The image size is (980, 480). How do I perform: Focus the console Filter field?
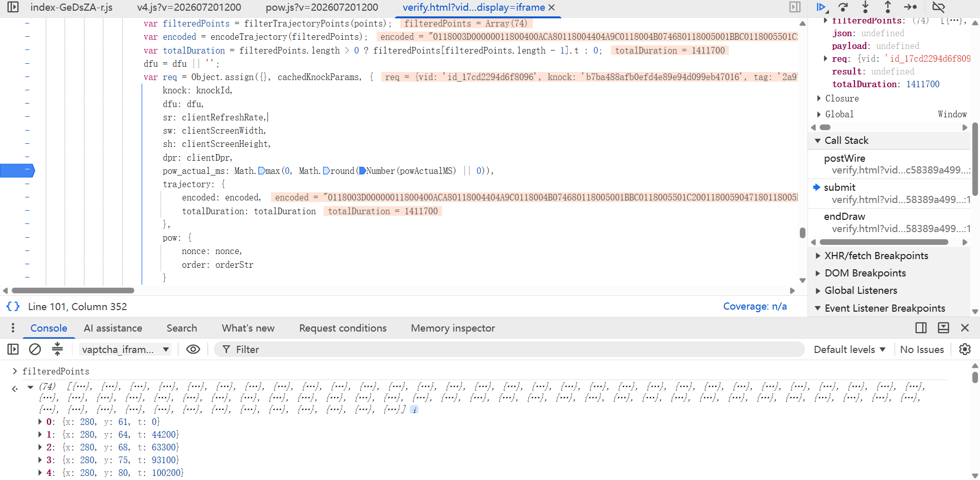point(508,349)
